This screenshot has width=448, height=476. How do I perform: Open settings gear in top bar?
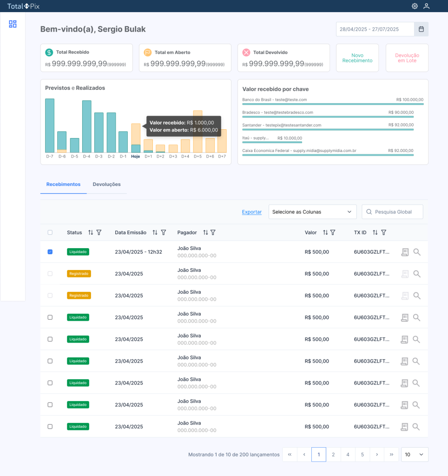(415, 6)
